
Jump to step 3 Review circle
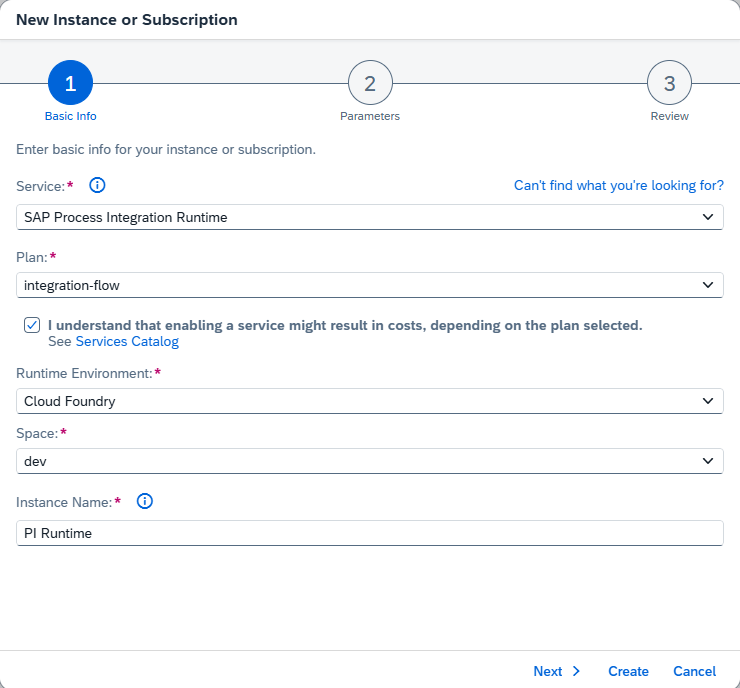pos(669,84)
